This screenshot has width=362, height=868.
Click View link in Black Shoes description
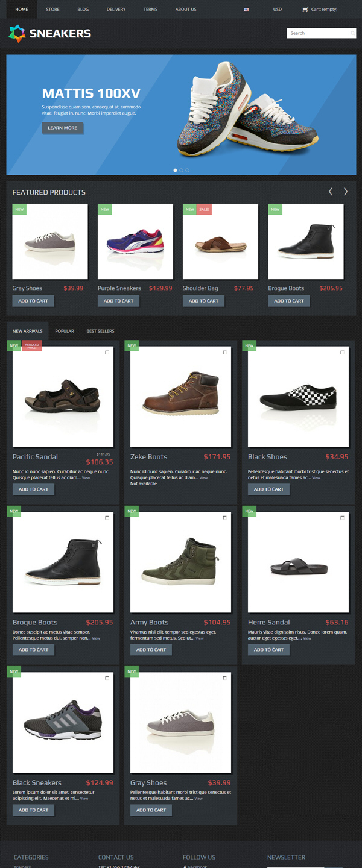(x=316, y=478)
